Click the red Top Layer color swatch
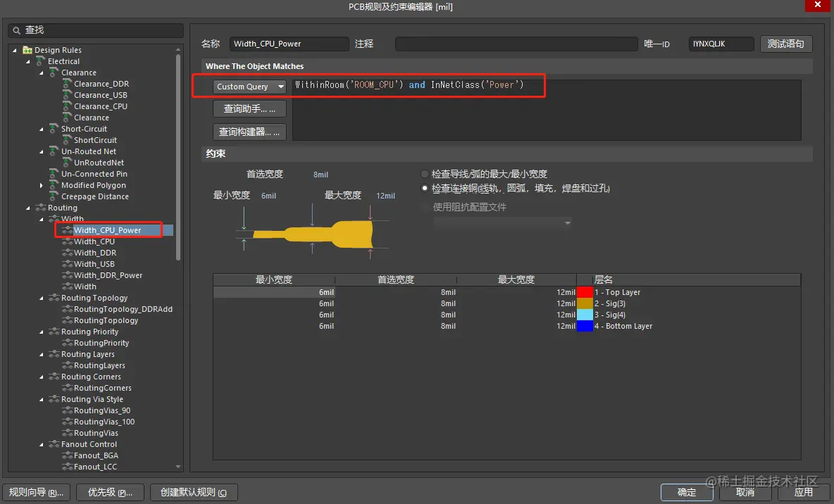Screen dimensions: 834x504 tap(585, 292)
